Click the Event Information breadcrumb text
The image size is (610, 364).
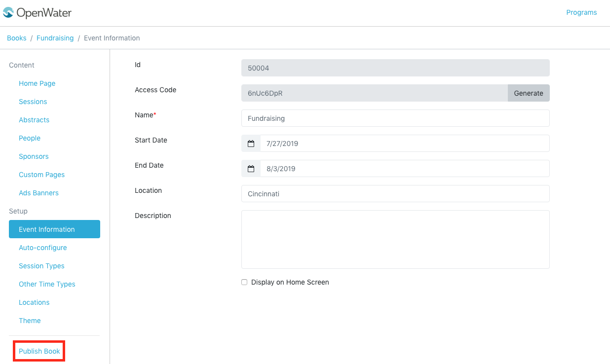coord(112,38)
